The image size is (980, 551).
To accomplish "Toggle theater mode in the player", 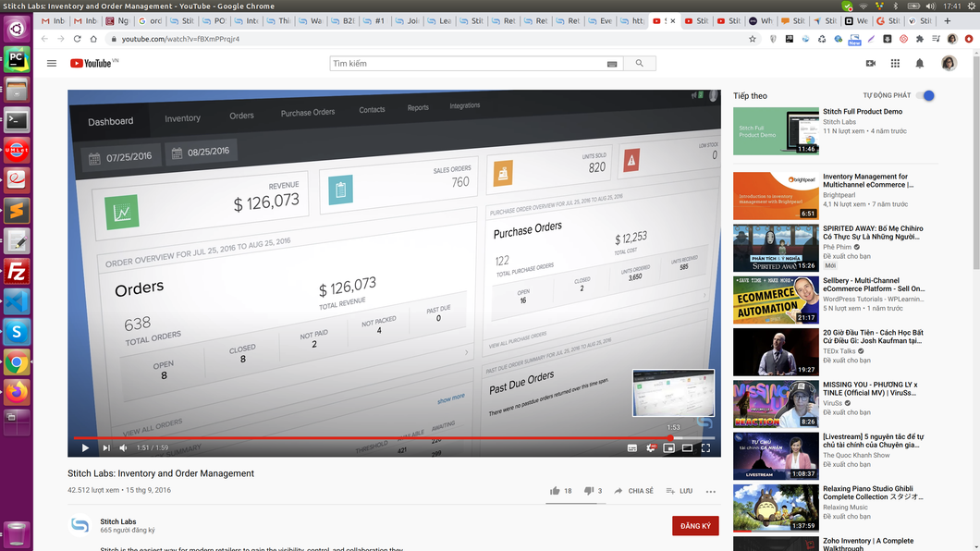I will 687,448.
